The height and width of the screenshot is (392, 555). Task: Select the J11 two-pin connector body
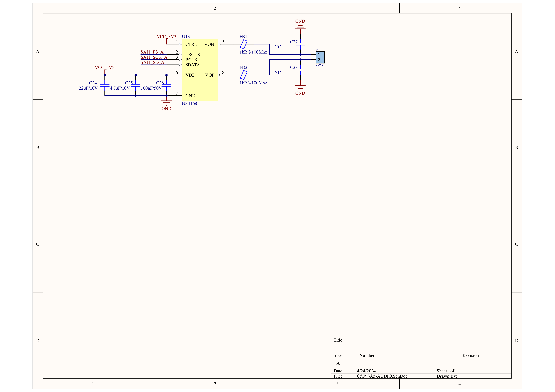(320, 57)
